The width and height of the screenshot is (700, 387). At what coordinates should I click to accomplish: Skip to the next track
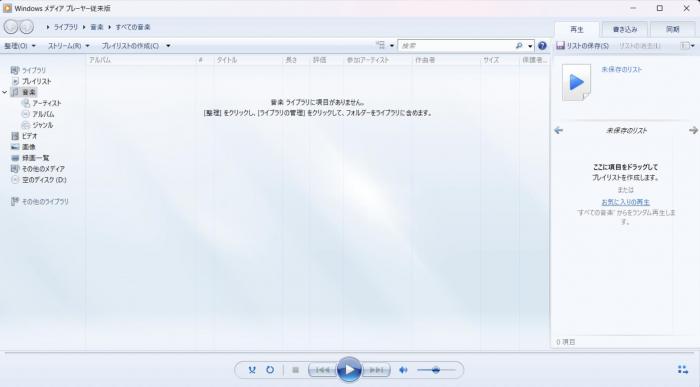point(376,370)
